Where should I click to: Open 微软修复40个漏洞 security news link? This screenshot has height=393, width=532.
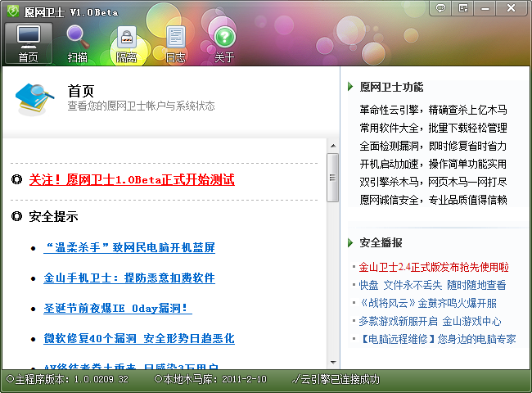[x=139, y=338]
